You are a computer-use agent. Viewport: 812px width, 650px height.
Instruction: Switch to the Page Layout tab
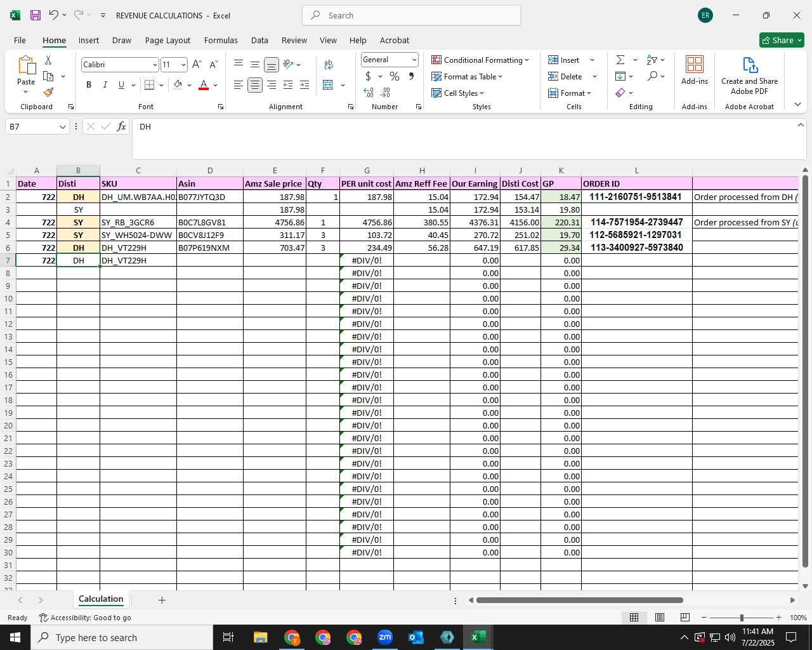(167, 40)
